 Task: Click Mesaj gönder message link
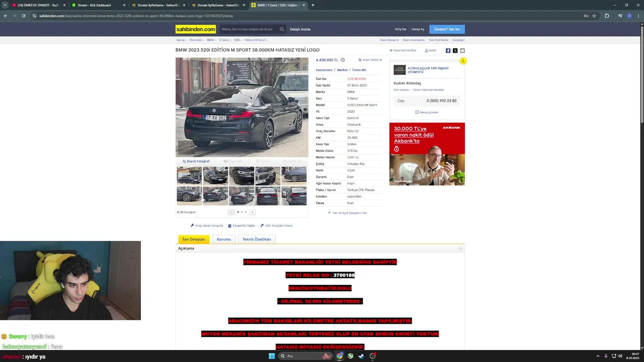(x=427, y=113)
